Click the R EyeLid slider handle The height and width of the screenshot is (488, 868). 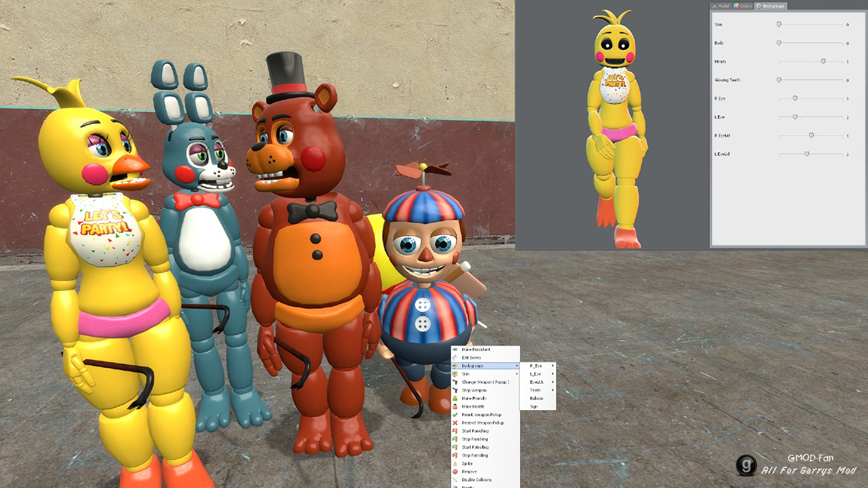click(x=811, y=136)
